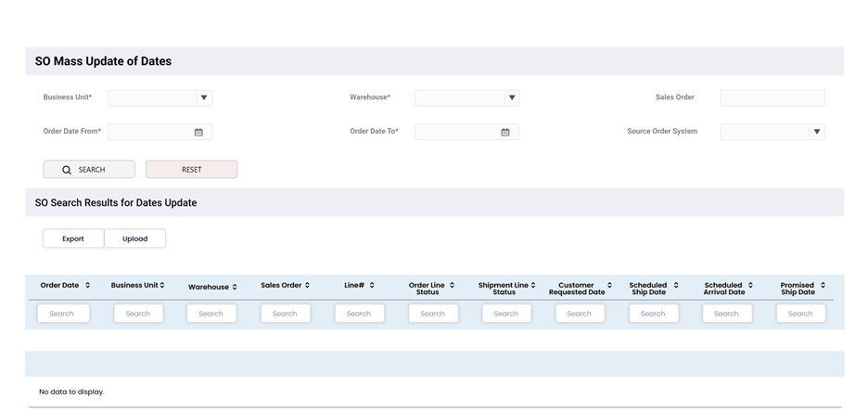Sort by Shipment Line Status column arrows
Image resolution: width=868 pixels, height=412 pixels.
pyautogui.click(x=533, y=285)
